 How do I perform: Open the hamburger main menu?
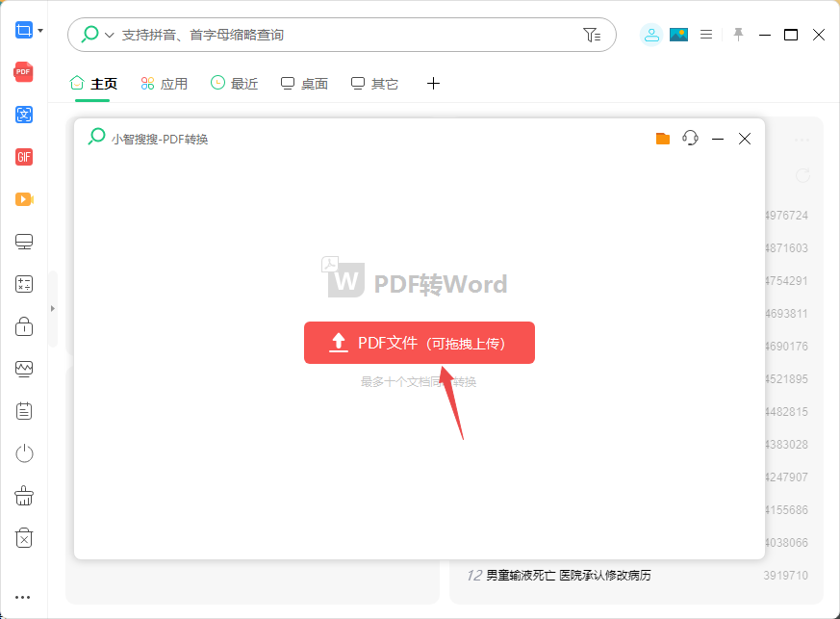pos(706,35)
